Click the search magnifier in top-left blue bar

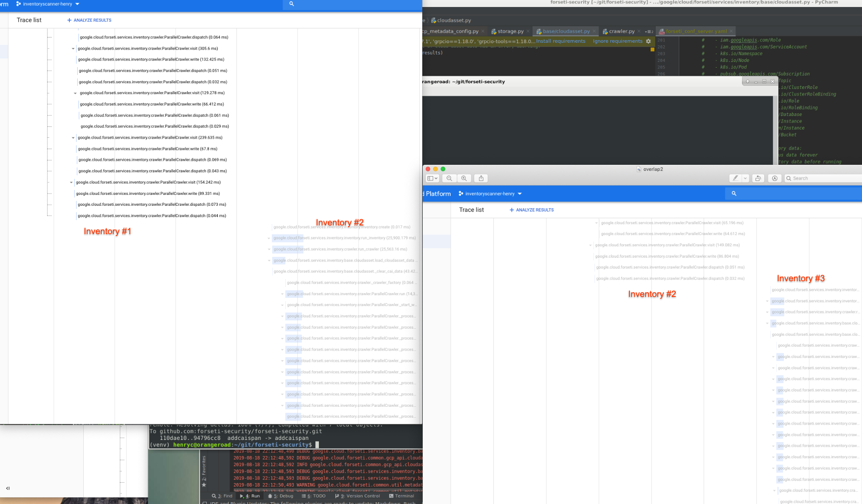(291, 4)
